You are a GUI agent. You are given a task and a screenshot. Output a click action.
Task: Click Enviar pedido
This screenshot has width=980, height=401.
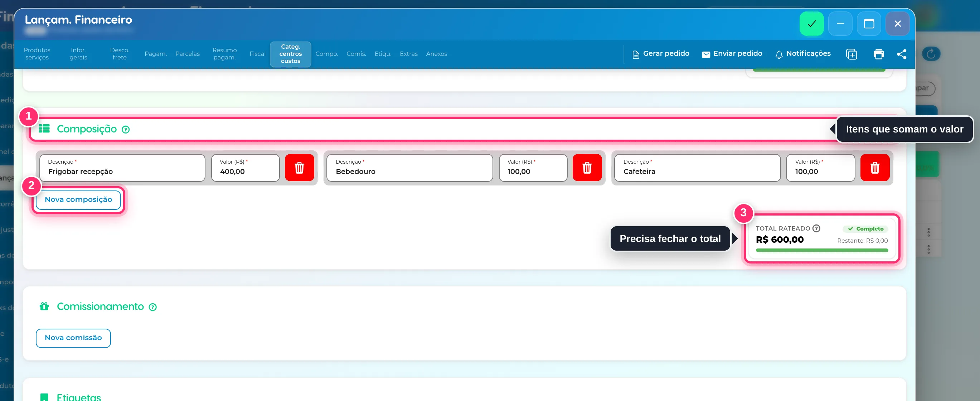pos(732,54)
